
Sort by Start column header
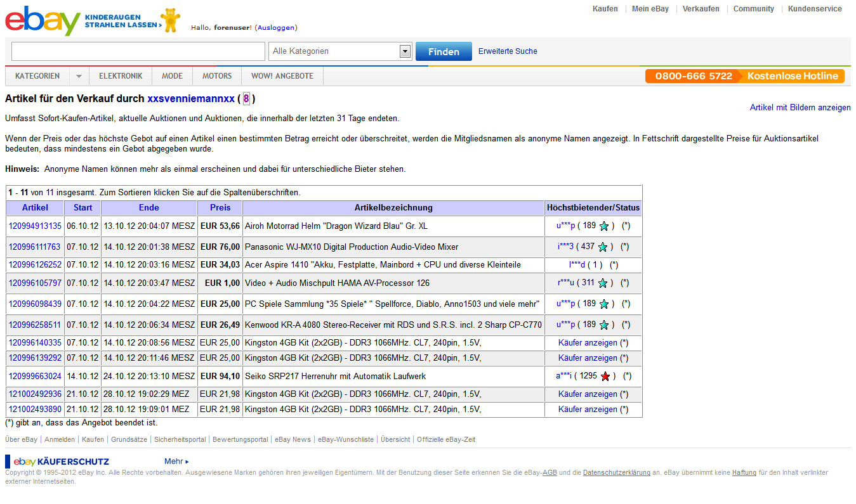pyautogui.click(x=82, y=208)
